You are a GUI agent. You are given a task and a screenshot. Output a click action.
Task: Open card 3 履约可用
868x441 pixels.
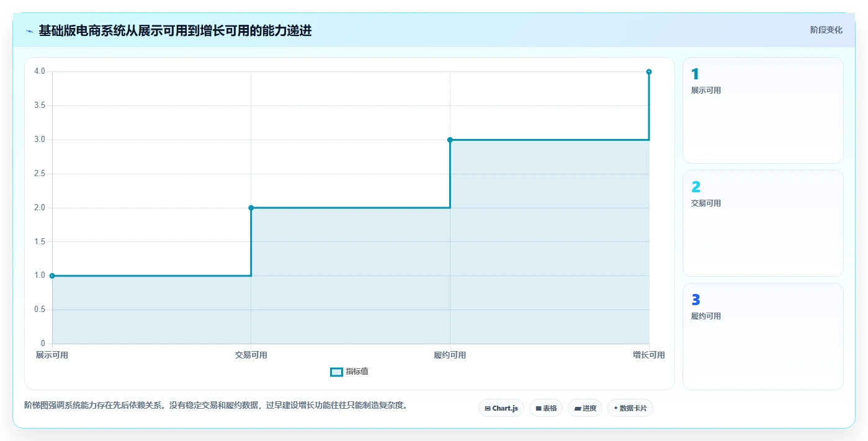coord(763,336)
